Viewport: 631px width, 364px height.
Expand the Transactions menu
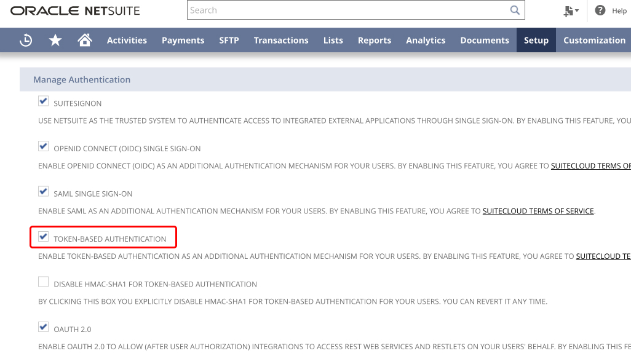(x=281, y=40)
